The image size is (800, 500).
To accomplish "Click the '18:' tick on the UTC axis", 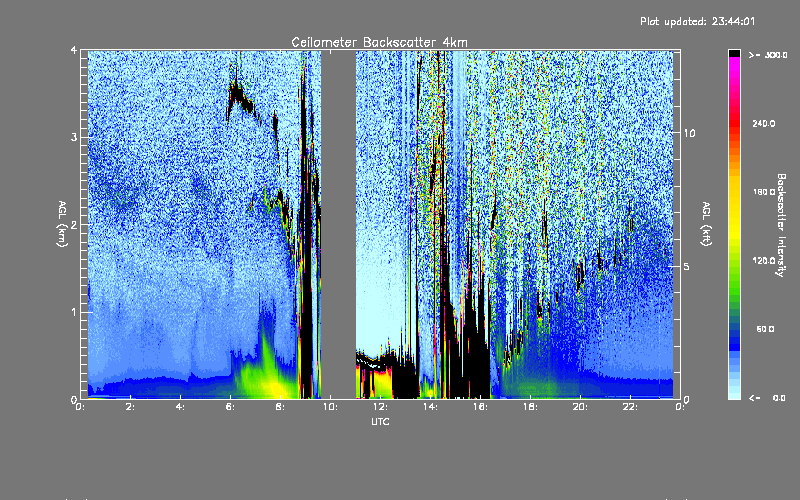I will (531, 407).
